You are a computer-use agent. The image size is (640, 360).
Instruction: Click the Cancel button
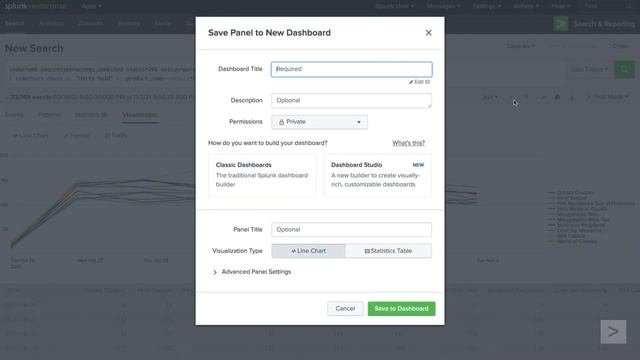coord(345,309)
